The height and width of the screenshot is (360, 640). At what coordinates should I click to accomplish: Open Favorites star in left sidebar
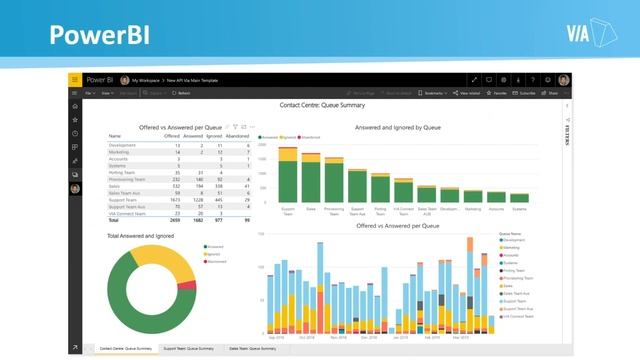tap(75, 120)
